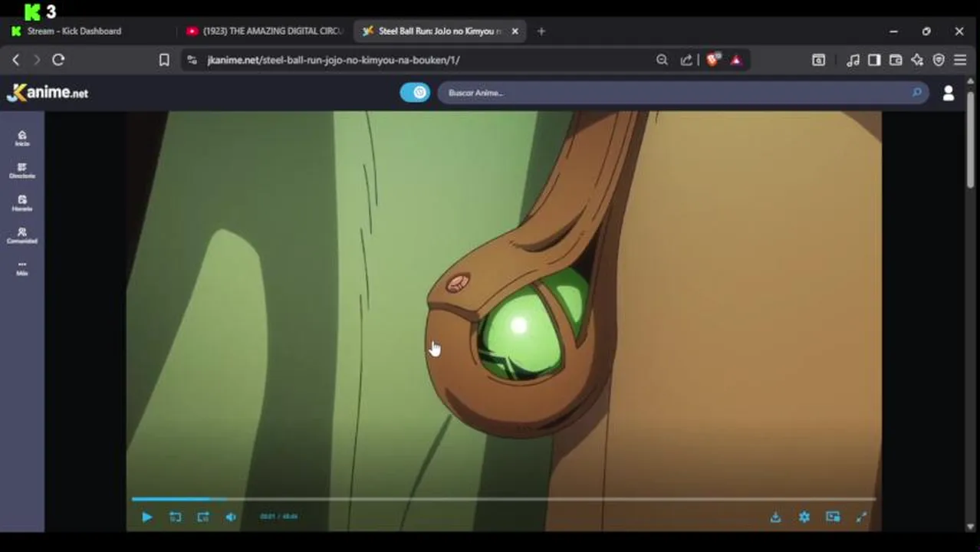The image size is (980, 552).
Task: Open Brave Rewards triangle icon
Action: pyautogui.click(x=736, y=60)
